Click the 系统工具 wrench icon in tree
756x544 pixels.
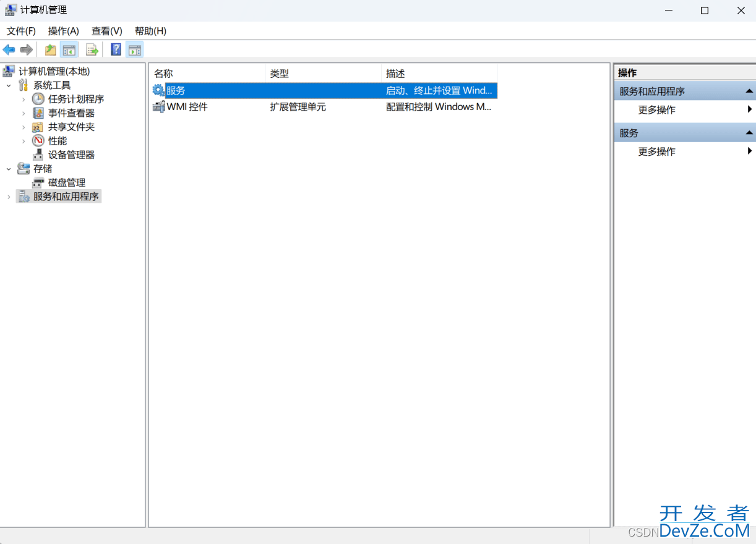24,85
